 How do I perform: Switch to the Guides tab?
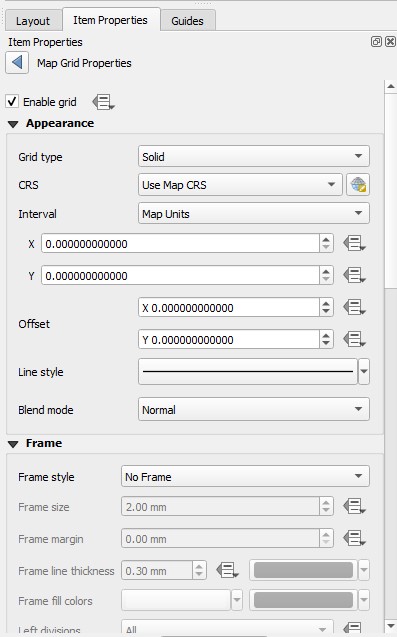(187, 21)
